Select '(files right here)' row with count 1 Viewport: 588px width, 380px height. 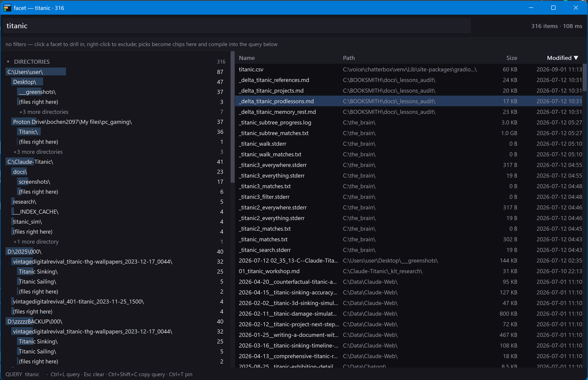click(x=121, y=142)
